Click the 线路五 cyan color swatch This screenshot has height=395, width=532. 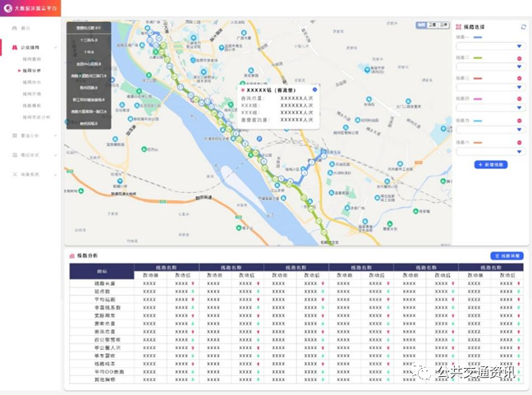pos(478,121)
